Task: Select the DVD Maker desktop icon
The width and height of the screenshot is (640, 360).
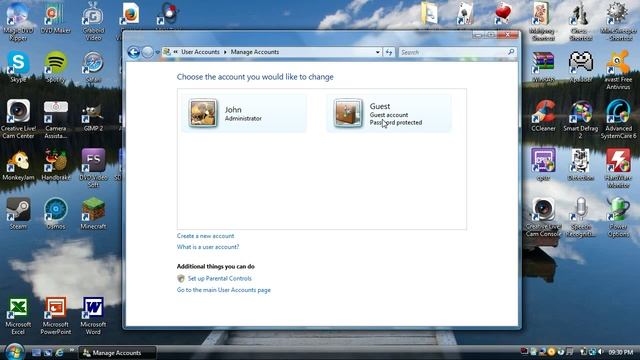Action: click(56, 18)
